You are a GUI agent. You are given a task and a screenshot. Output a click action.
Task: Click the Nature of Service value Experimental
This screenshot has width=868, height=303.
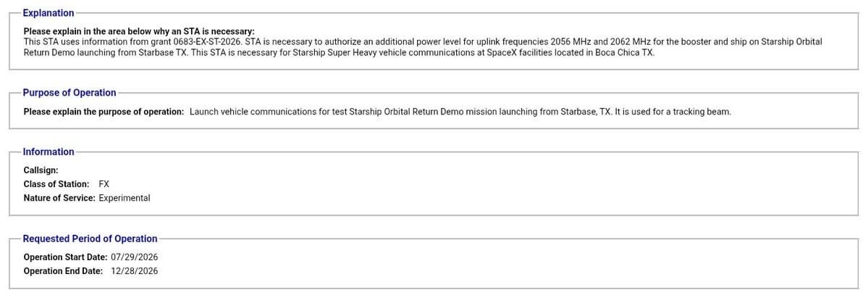pos(125,198)
